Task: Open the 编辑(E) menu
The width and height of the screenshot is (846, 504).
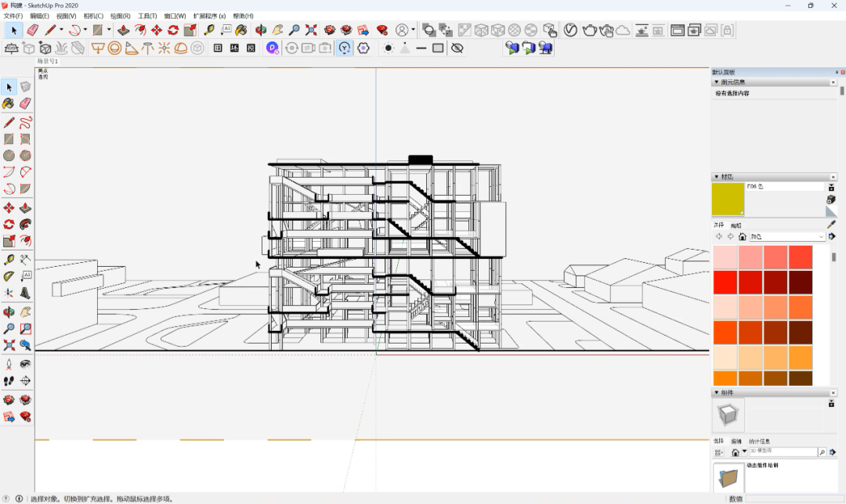Action: point(39,16)
